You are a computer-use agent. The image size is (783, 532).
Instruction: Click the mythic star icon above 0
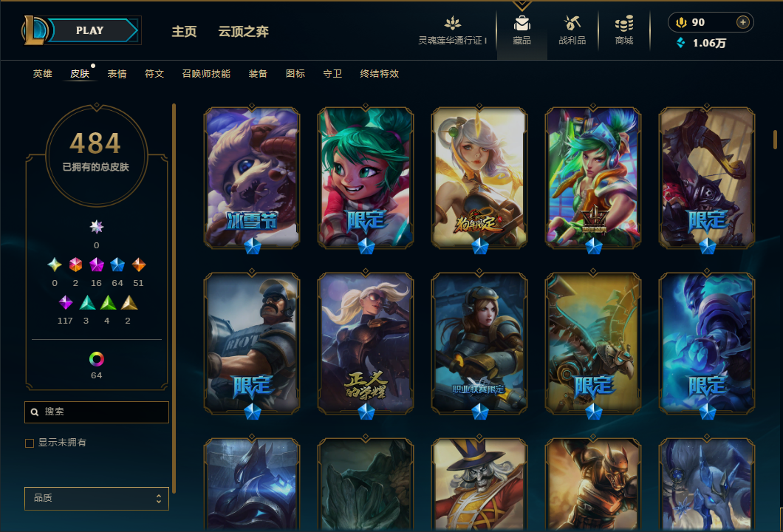96,227
